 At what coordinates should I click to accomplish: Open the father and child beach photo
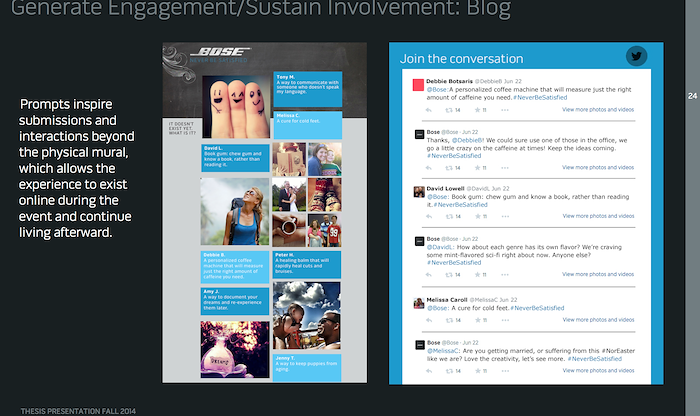point(307,315)
